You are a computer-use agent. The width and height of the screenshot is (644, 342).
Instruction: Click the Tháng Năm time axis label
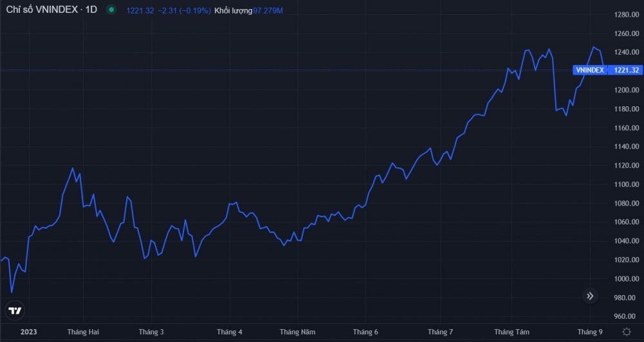298,332
